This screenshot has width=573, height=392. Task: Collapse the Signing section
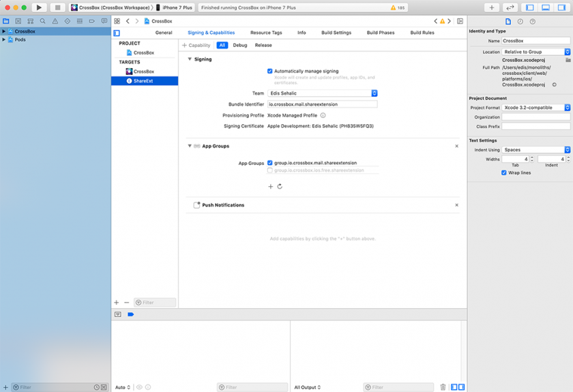coord(190,59)
